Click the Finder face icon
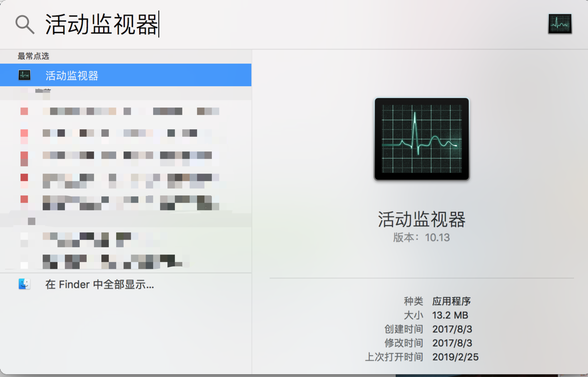This screenshot has width=588, height=377. point(24,284)
